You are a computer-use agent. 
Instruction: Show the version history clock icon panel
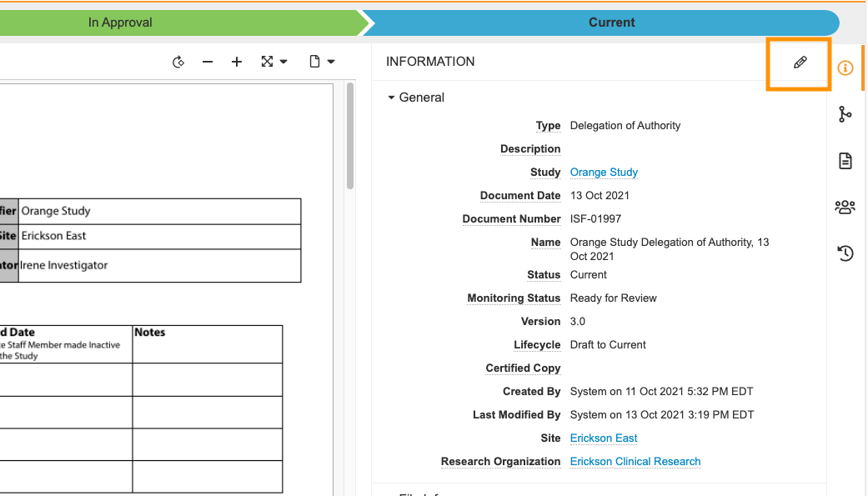click(x=845, y=253)
